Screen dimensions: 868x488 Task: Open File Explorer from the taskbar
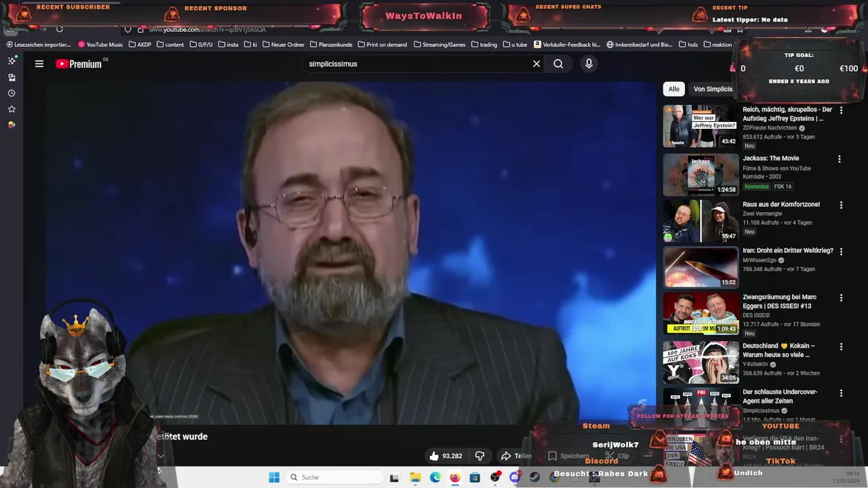(415, 477)
